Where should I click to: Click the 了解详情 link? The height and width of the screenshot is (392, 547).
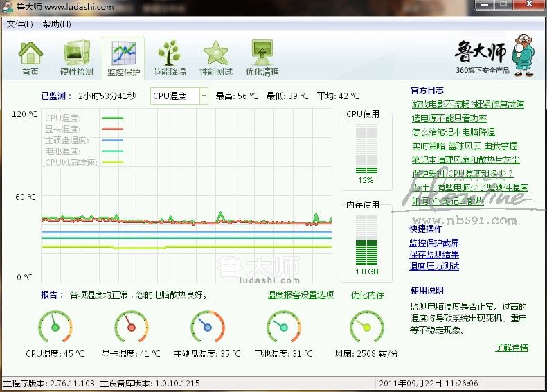pyautogui.click(x=511, y=348)
